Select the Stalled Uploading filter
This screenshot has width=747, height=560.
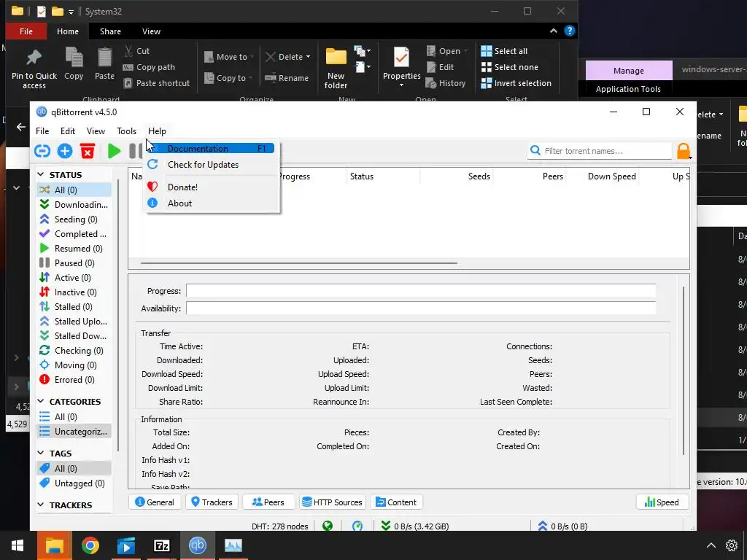(74, 322)
